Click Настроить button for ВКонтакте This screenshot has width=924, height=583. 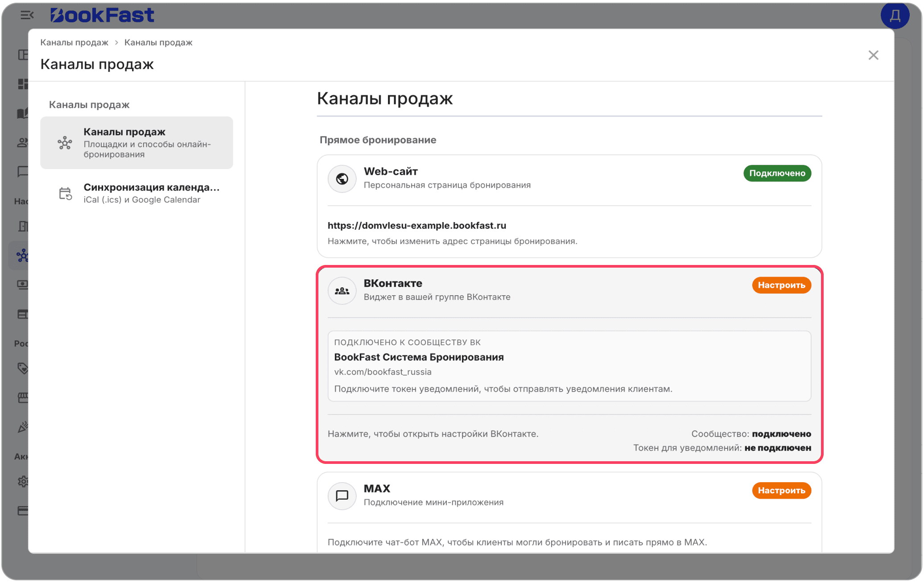coord(781,285)
